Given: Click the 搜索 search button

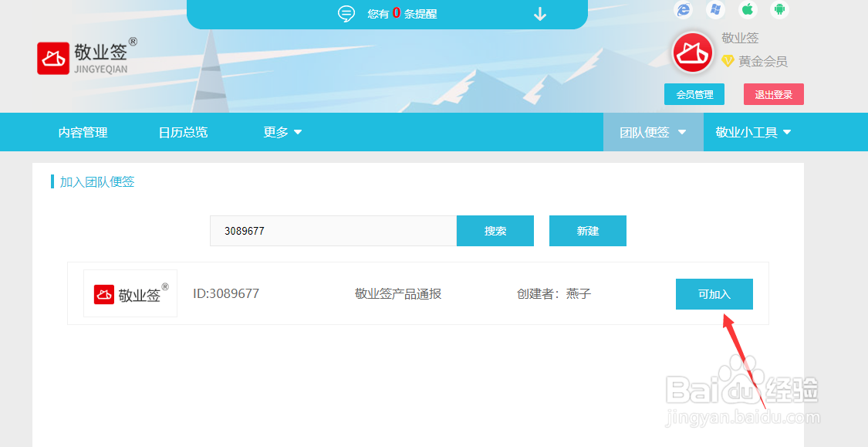Looking at the screenshot, I should [495, 231].
